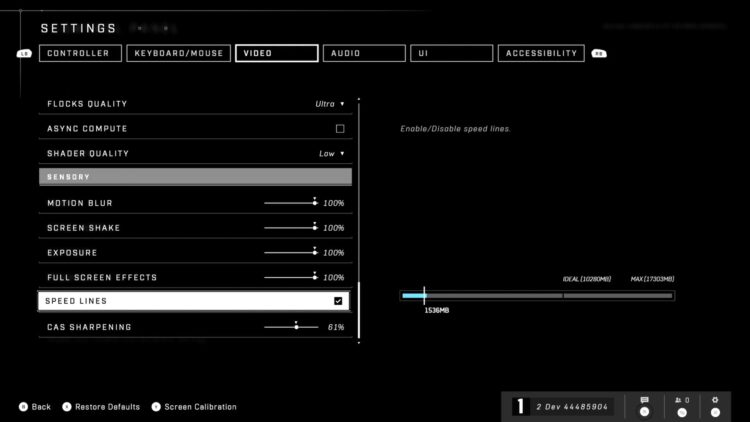
Task: Open the Keyboard/Mouse tab
Action: click(x=178, y=53)
